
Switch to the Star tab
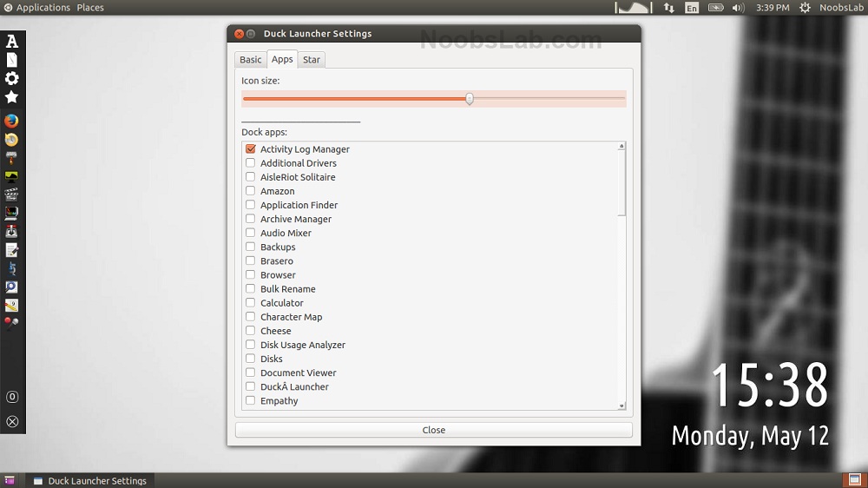(312, 59)
